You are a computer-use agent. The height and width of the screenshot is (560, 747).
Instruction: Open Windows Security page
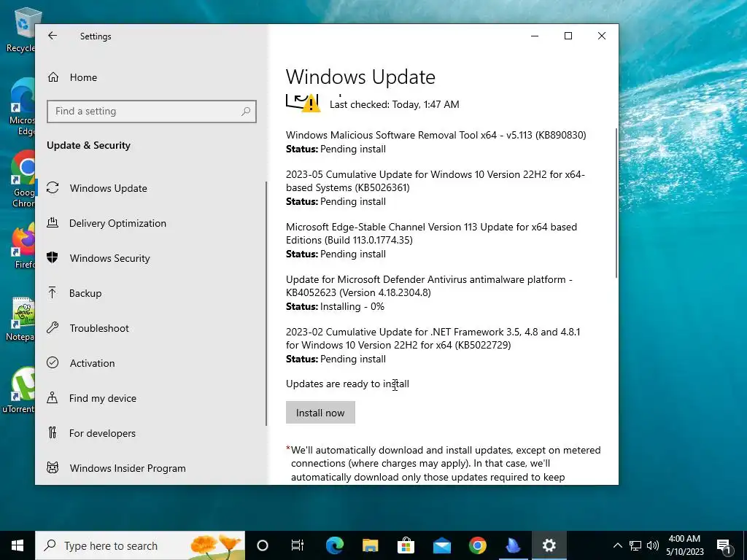click(x=98, y=258)
